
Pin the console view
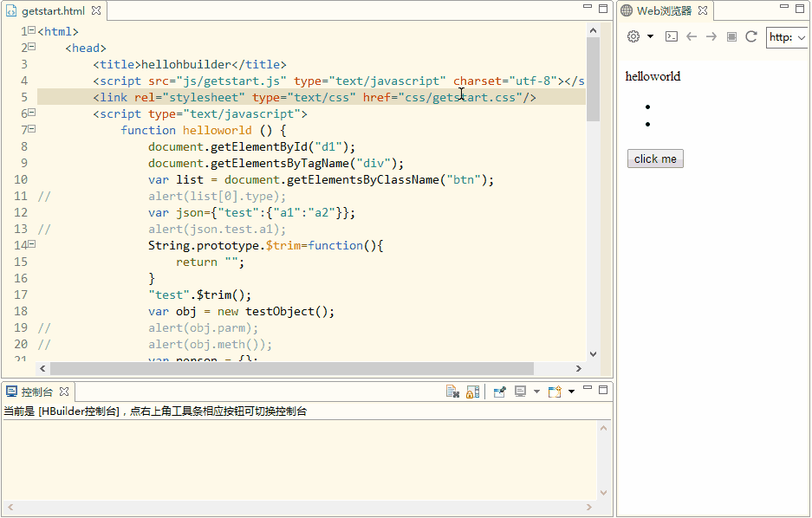500,392
